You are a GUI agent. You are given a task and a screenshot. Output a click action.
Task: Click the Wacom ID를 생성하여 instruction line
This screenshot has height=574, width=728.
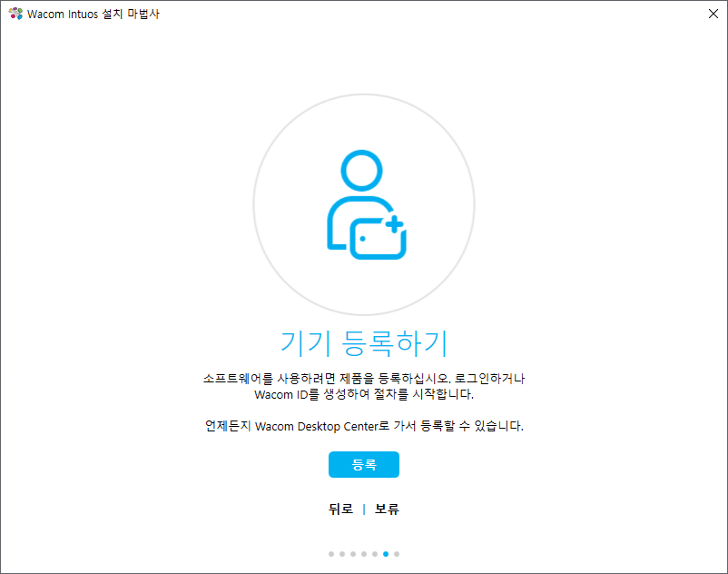[x=364, y=395]
